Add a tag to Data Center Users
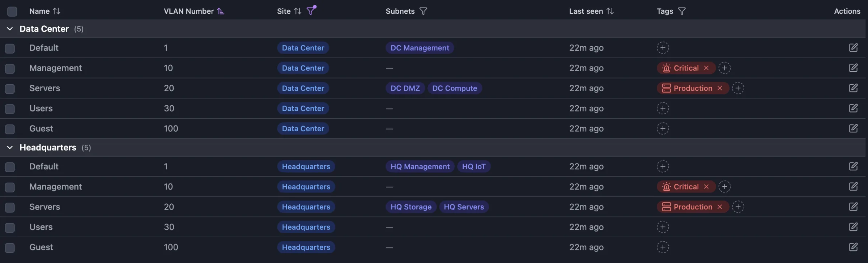The width and height of the screenshot is (868, 263). point(663,109)
